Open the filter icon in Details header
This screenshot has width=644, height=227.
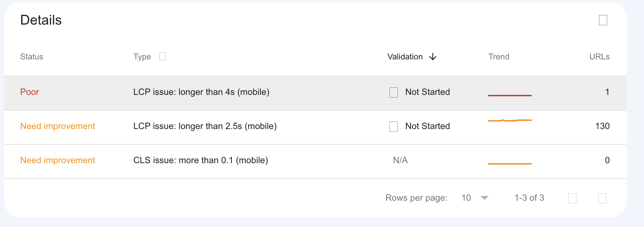click(x=603, y=20)
